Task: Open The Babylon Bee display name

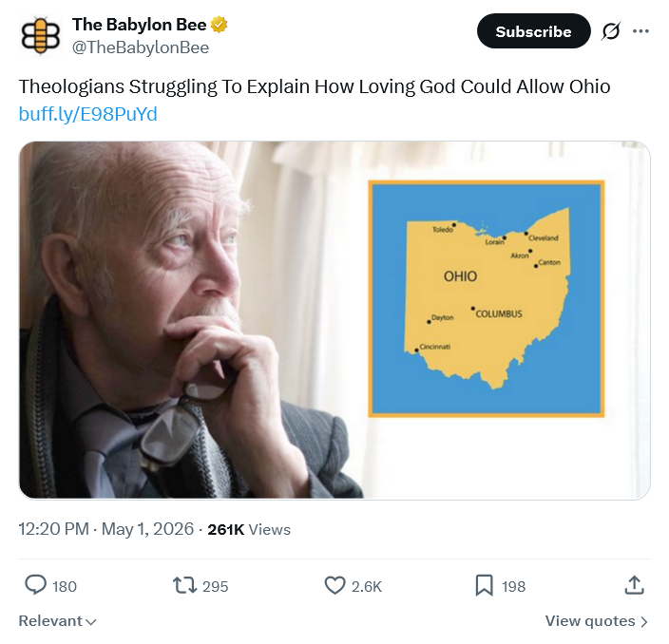Action: (x=139, y=25)
